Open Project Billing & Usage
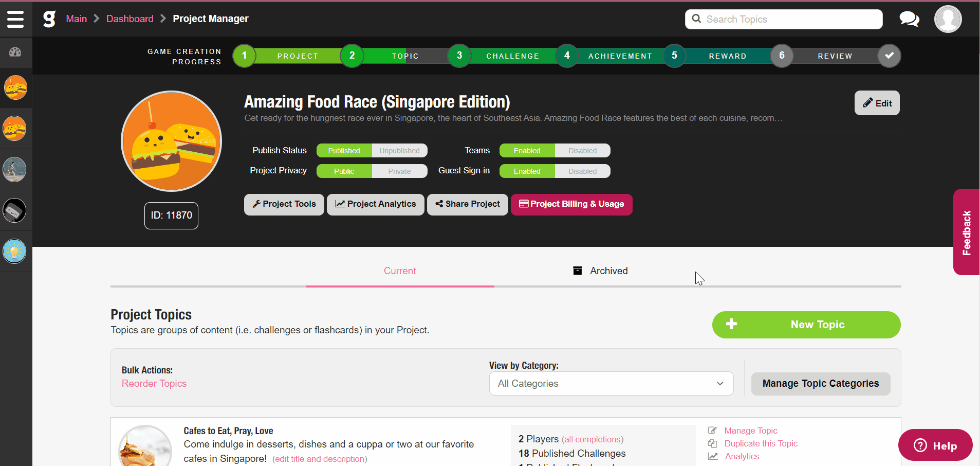The height and width of the screenshot is (466, 980). click(571, 204)
